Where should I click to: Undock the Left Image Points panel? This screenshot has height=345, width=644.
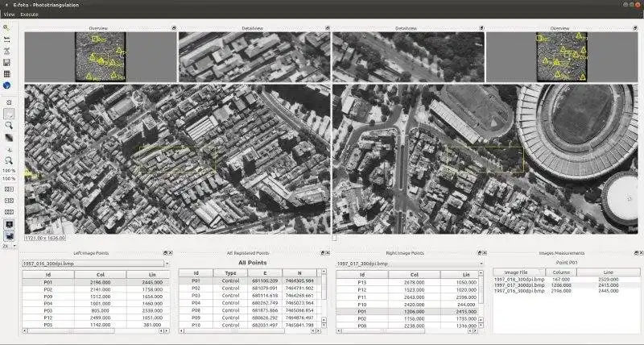(166, 253)
